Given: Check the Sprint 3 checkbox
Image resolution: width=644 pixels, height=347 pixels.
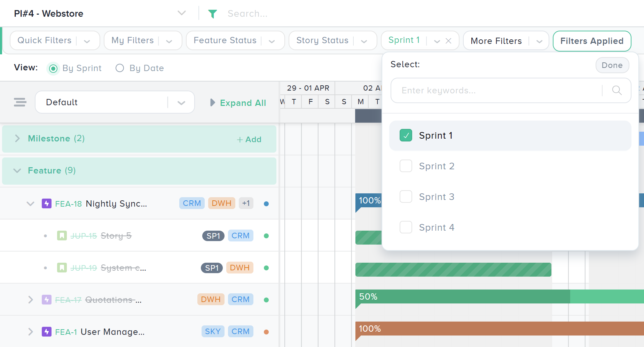Looking at the screenshot, I should coord(406,197).
